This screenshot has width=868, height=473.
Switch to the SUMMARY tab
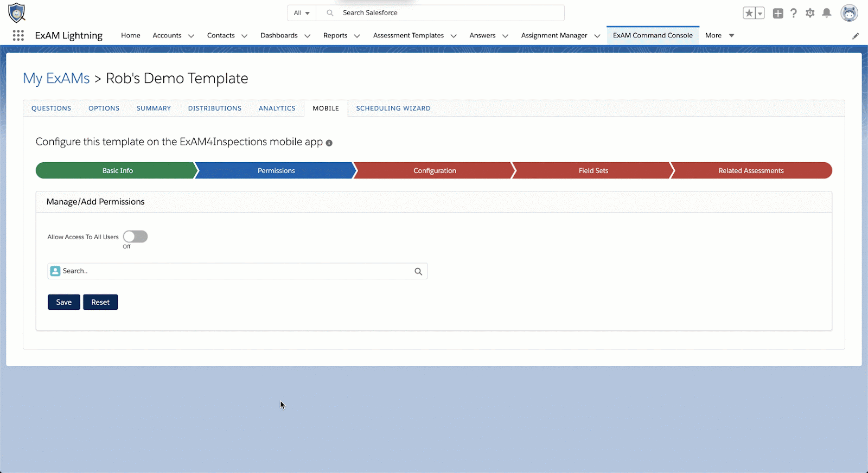click(154, 108)
